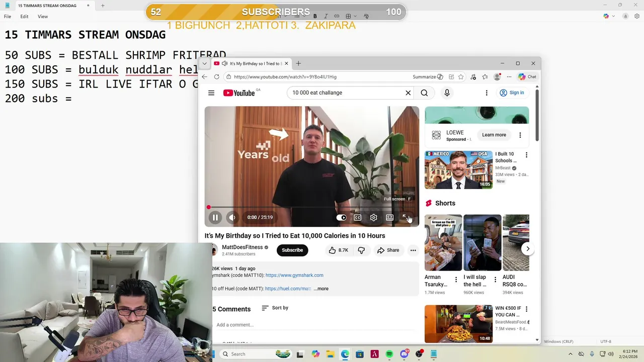Open options for the WIN €500 video
Screen dimensions: 644x362
[526, 309]
